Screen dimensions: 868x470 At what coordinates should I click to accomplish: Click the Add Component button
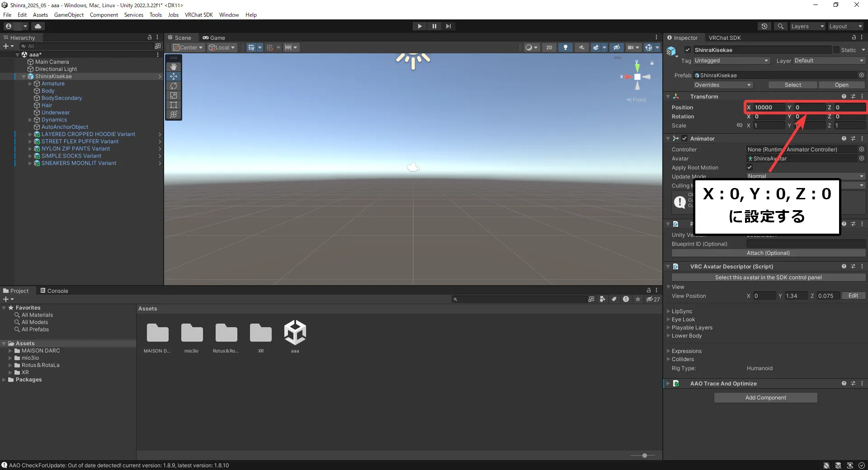click(x=765, y=398)
